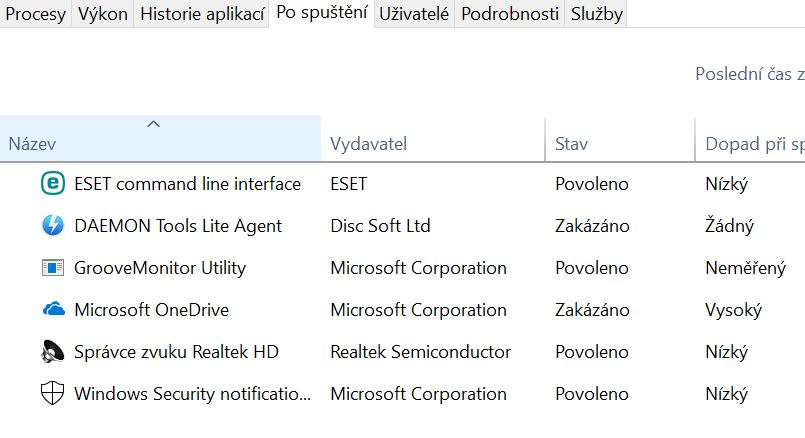Go to Historie aplikací tab
The width and height of the screenshot is (805, 438).
(202, 14)
